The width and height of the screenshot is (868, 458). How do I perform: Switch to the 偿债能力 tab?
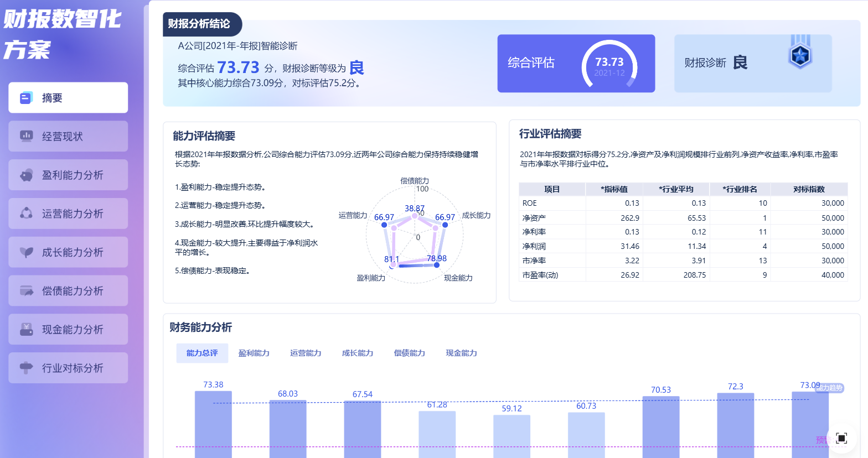point(410,353)
